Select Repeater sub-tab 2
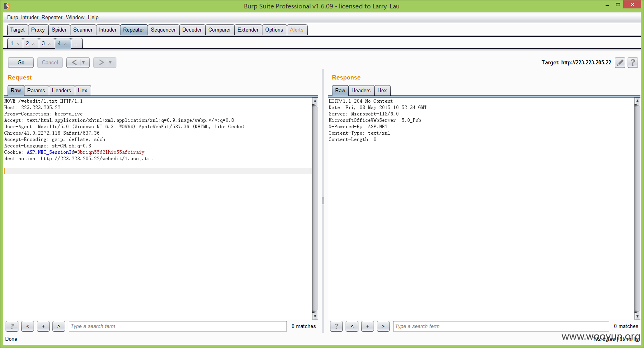644x348 pixels. (28, 44)
